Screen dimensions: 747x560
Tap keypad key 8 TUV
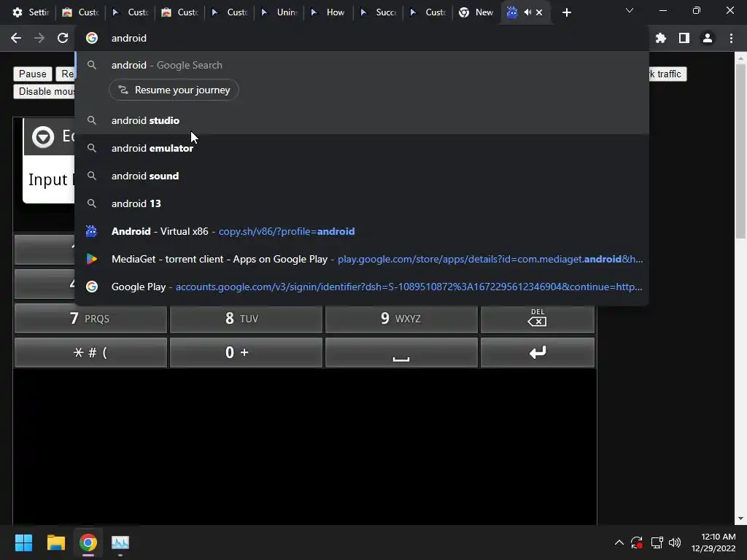pyautogui.click(x=246, y=319)
